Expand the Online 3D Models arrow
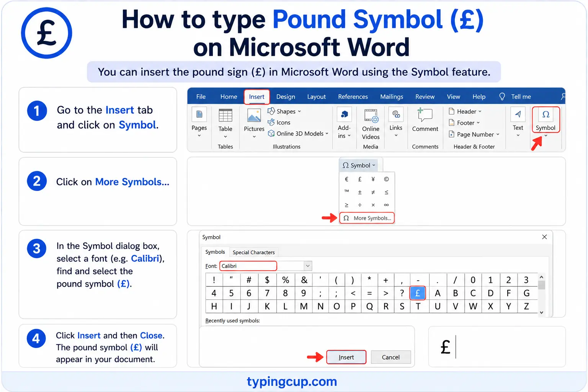Screen dimensions: 588x392 tap(327, 134)
